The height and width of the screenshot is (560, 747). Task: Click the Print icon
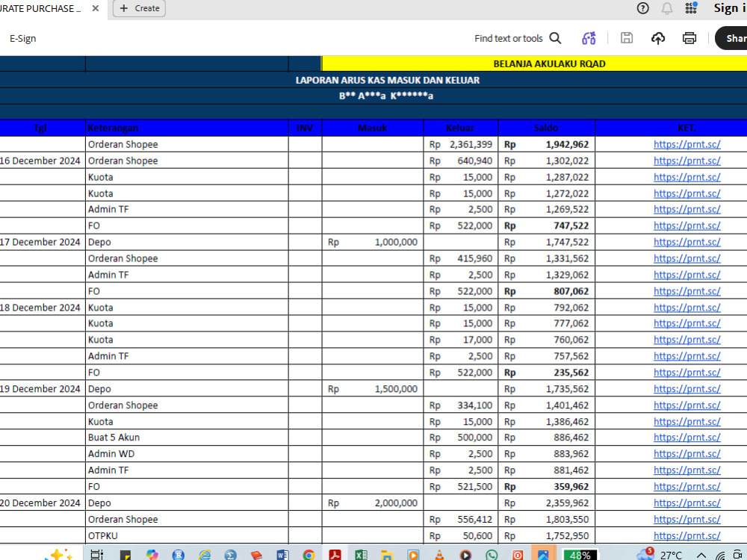[689, 38]
